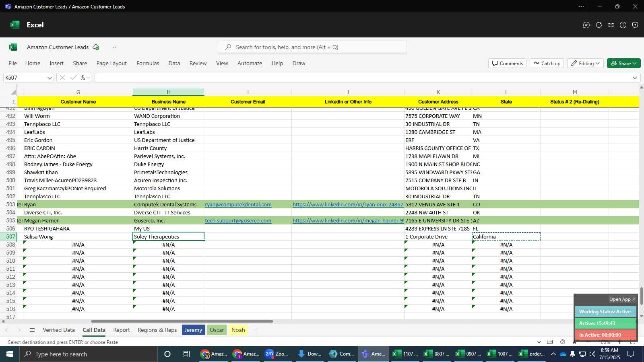Viewport: 644px width, 362px height.
Task: Select column H header
Action: point(169,92)
